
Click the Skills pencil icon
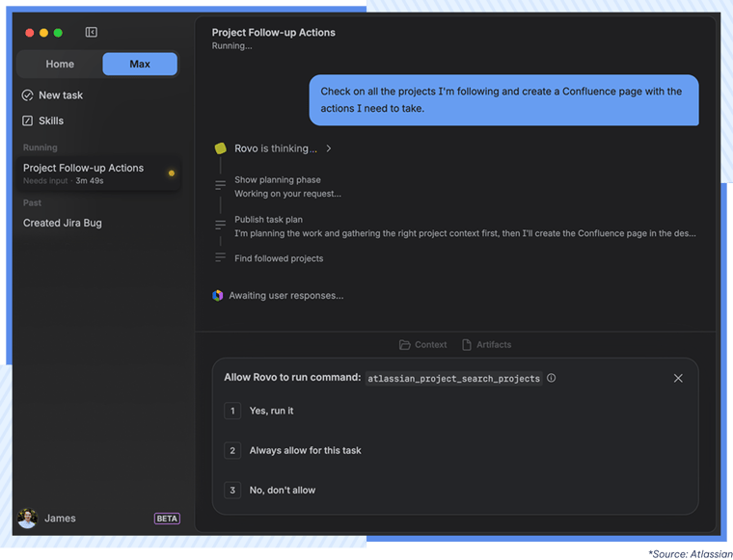pyautogui.click(x=28, y=121)
